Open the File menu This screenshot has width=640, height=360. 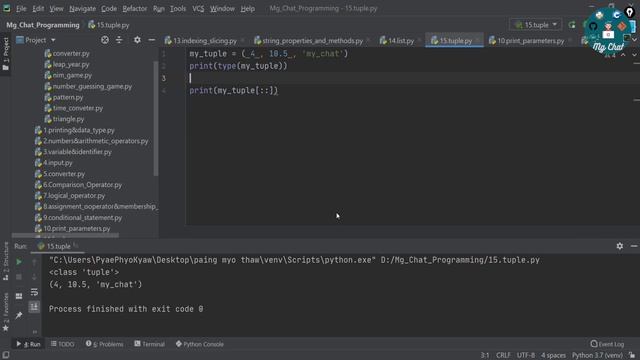(x=21, y=8)
